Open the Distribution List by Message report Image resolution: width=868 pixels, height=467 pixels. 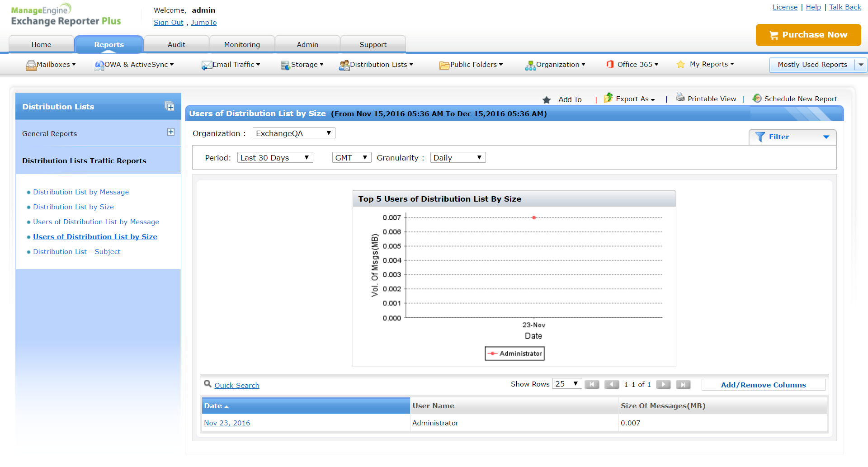[x=81, y=192]
